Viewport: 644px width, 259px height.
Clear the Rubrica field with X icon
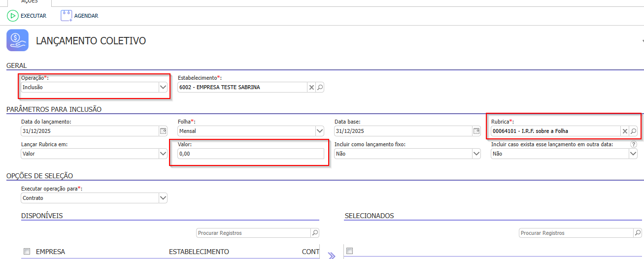625,131
